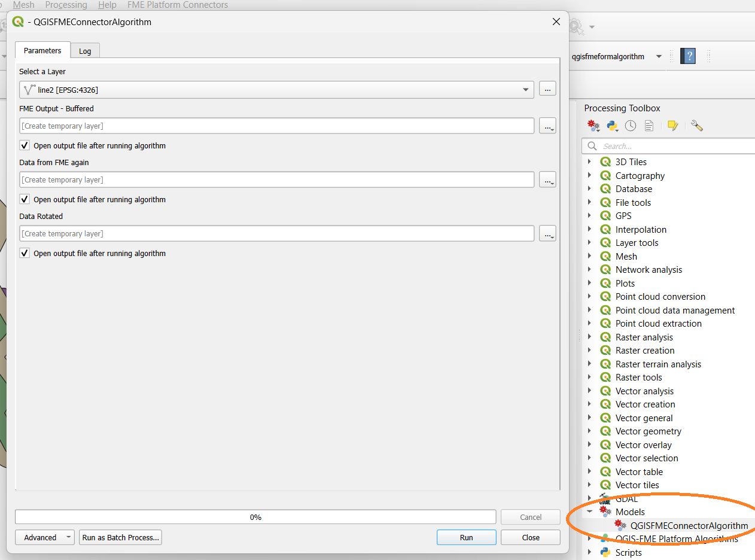This screenshot has height=560, width=755.
Task: Switch to the Log tab
Action: point(85,51)
